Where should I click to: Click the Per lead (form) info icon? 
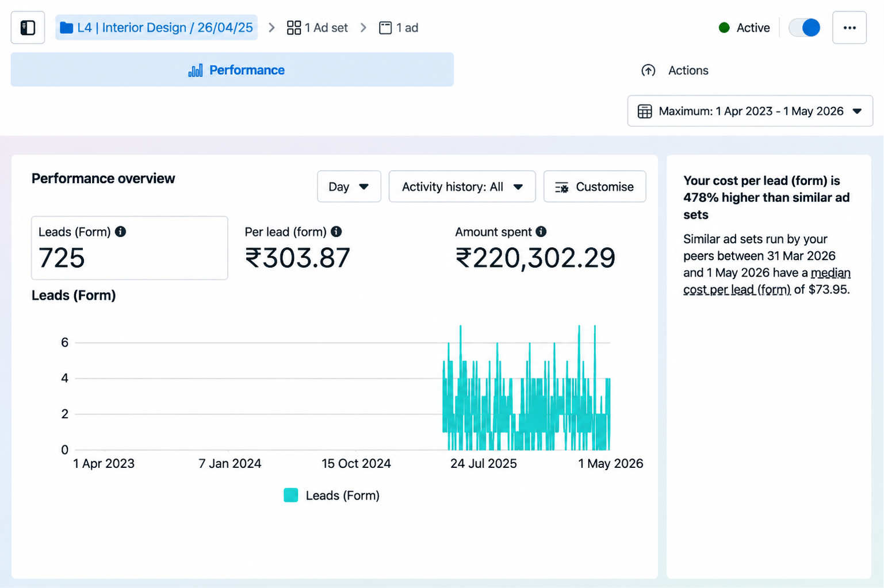tap(336, 232)
